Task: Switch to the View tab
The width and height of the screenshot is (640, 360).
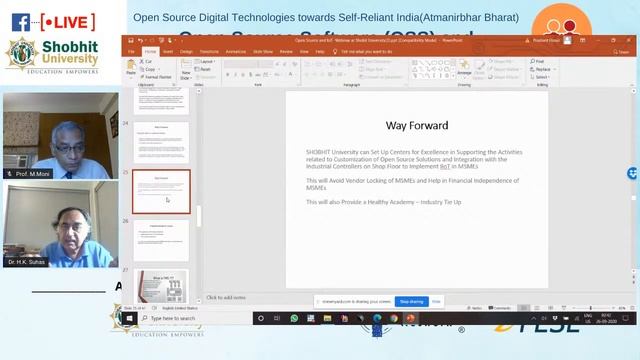Action: pyautogui.click(x=304, y=52)
